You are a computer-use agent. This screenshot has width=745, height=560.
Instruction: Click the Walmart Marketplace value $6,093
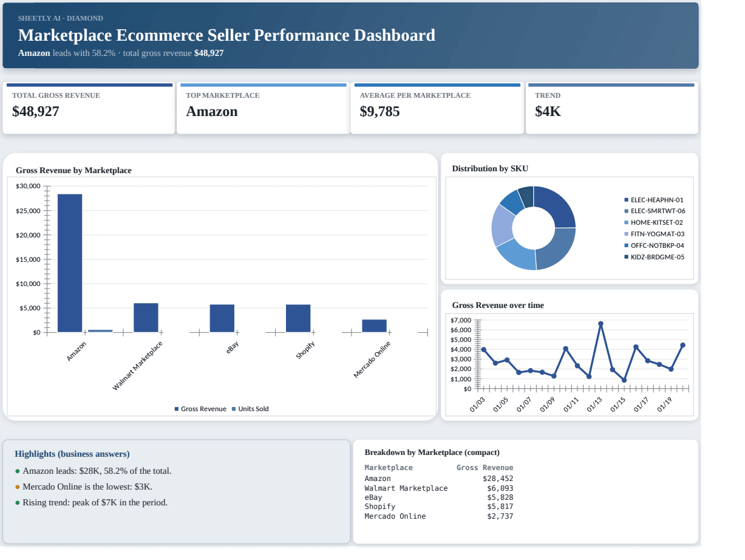(x=500, y=488)
